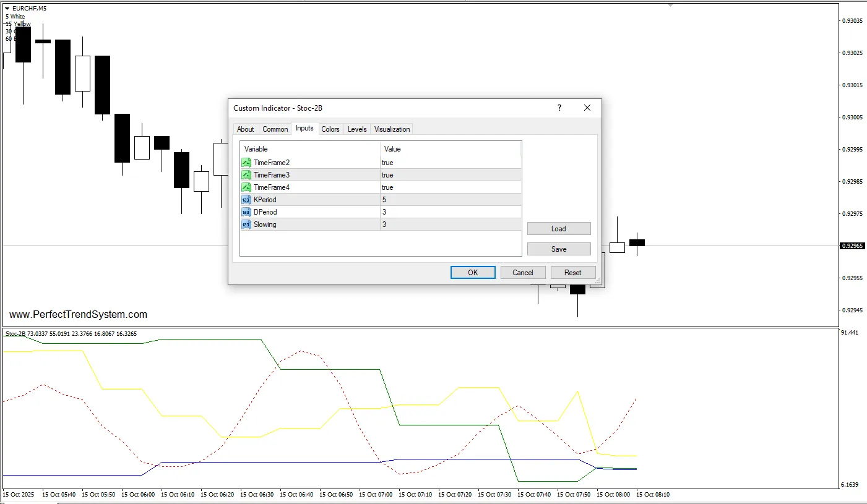This screenshot has width=867, height=504.
Task: Close the Custom Indicator Stoc-2B dialog
Action: click(x=587, y=108)
